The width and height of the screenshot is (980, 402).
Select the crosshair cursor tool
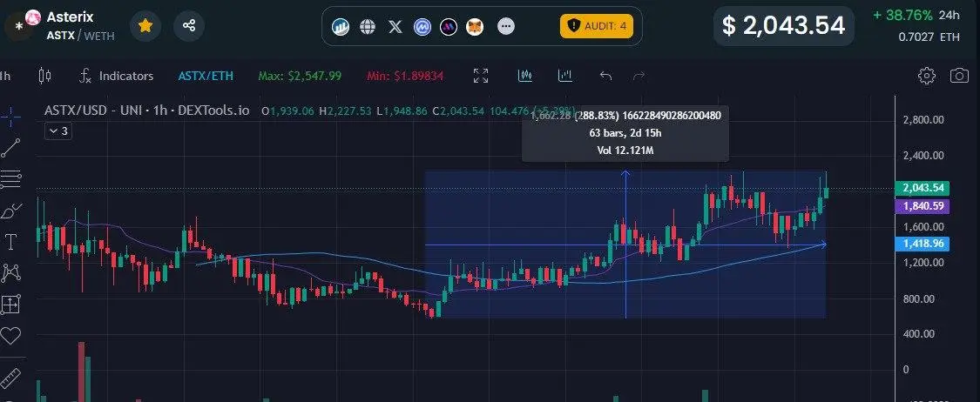click(10, 117)
